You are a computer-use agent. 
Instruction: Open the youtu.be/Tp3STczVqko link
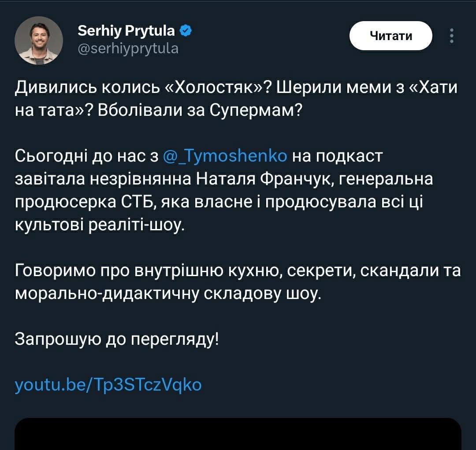coord(108,384)
